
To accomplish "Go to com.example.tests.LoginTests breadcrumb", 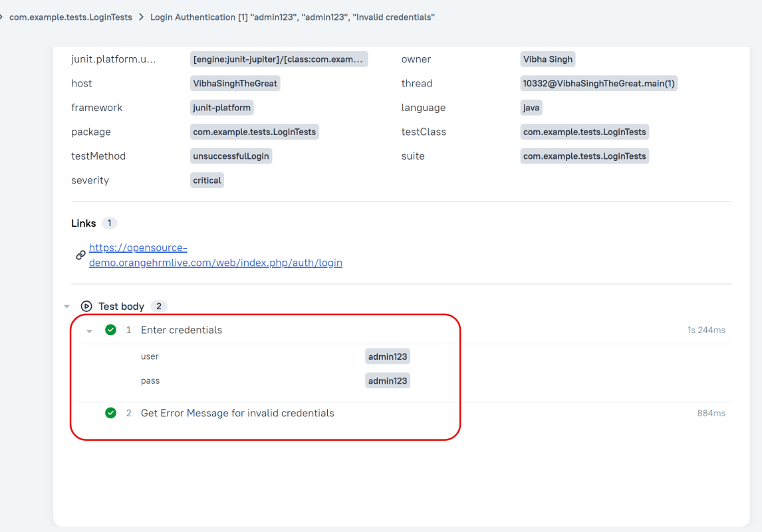I will tap(70, 17).
